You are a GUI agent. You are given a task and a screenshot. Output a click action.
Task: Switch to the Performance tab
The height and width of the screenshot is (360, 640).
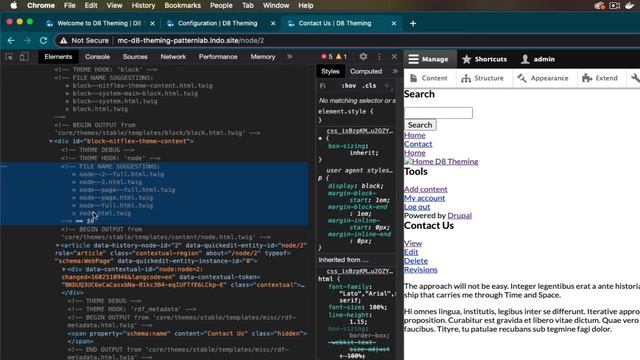point(218,57)
